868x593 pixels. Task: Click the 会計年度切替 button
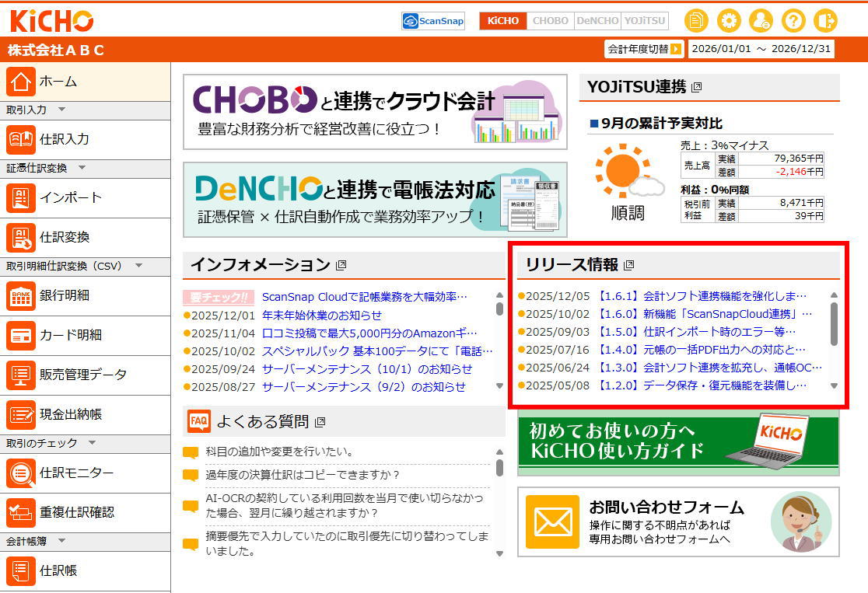[644, 49]
